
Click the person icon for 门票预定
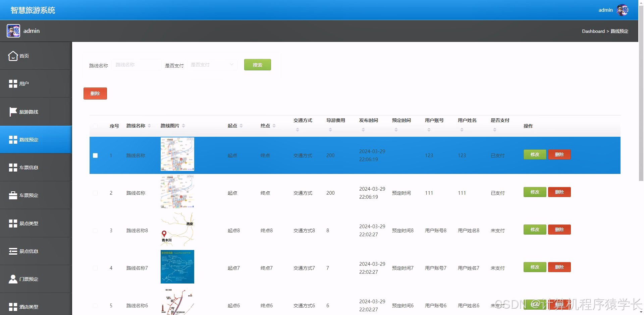click(x=13, y=279)
